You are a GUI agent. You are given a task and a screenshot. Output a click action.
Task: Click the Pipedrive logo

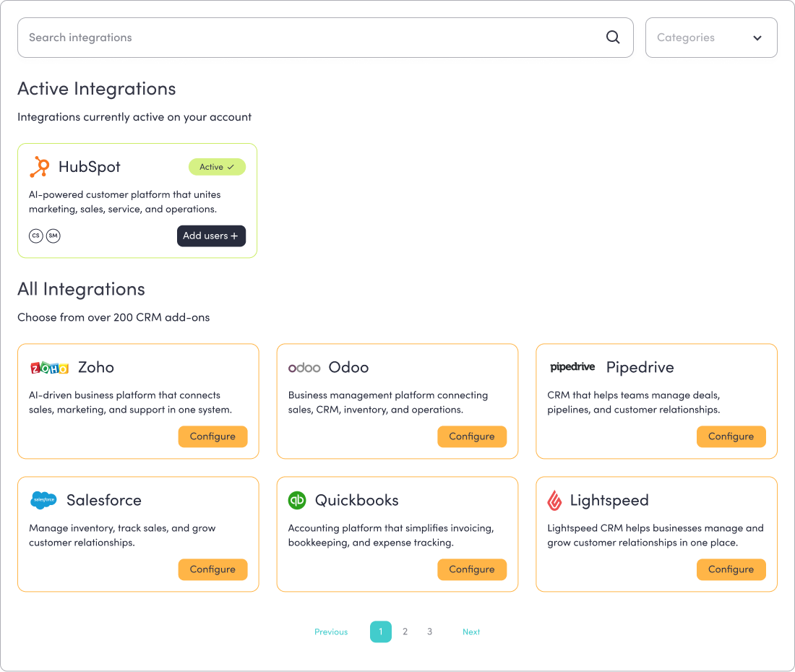pos(572,367)
